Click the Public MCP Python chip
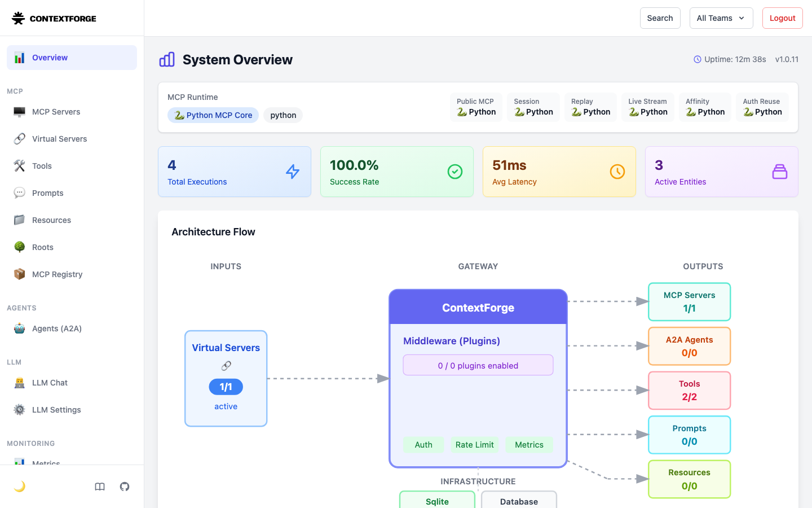The width and height of the screenshot is (812, 508). 476,107
